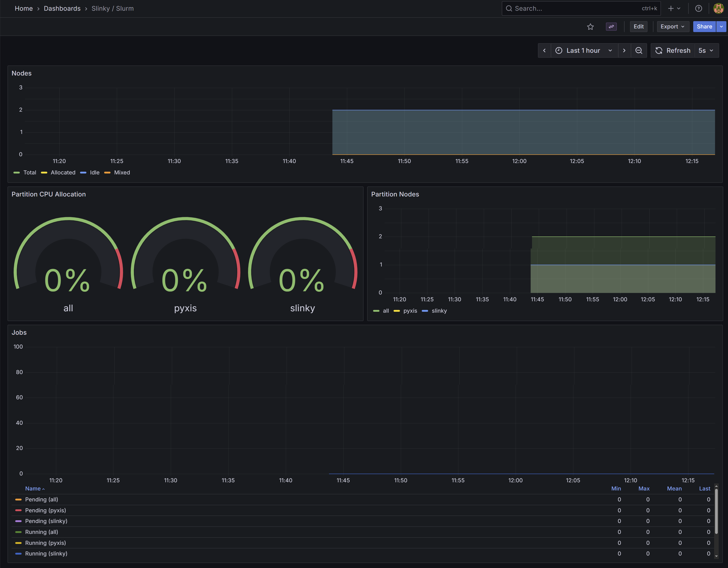Expand the 5s refresh interval dropdown
Screen dimensions: 728x568
click(706, 51)
